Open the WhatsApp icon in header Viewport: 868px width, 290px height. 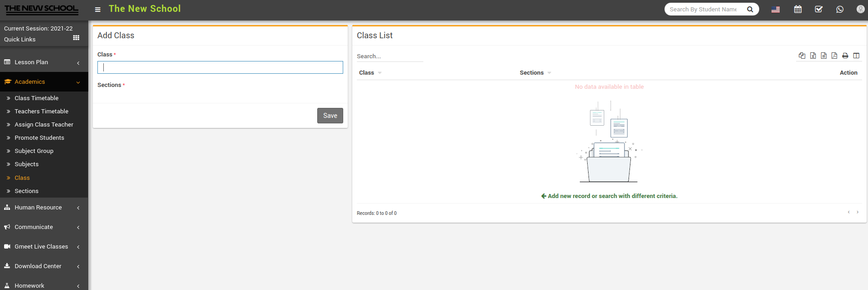840,9
